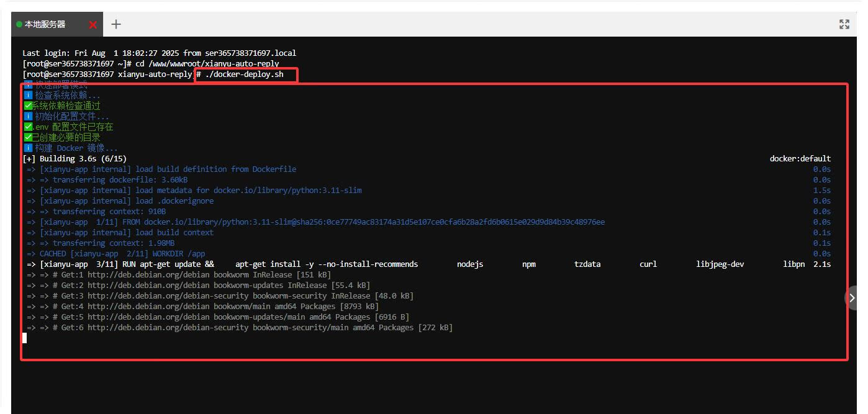The height and width of the screenshot is (414, 868).
Task: Click the fullscreen icon in the top-right corner
Action: click(x=844, y=24)
